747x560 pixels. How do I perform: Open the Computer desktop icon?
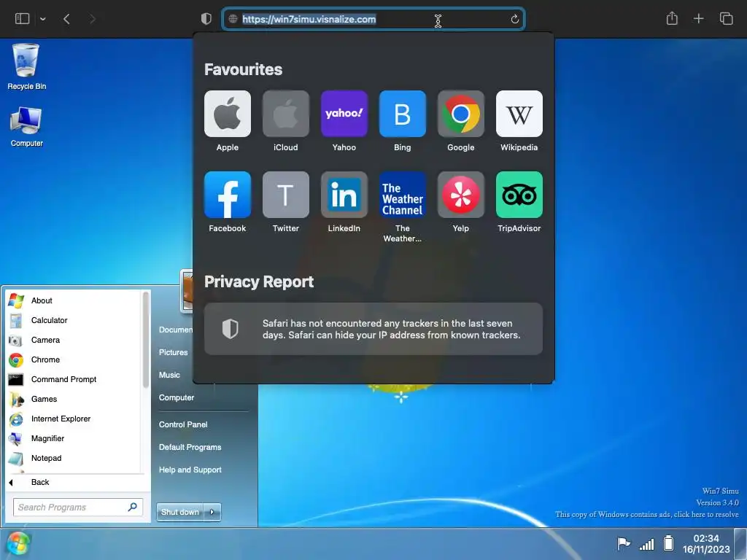(x=27, y=127)
